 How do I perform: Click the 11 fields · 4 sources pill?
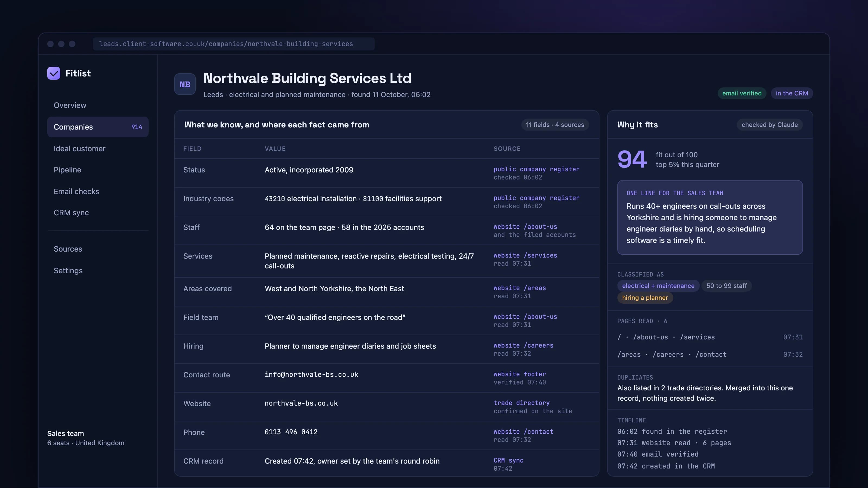tap(555, 125)
